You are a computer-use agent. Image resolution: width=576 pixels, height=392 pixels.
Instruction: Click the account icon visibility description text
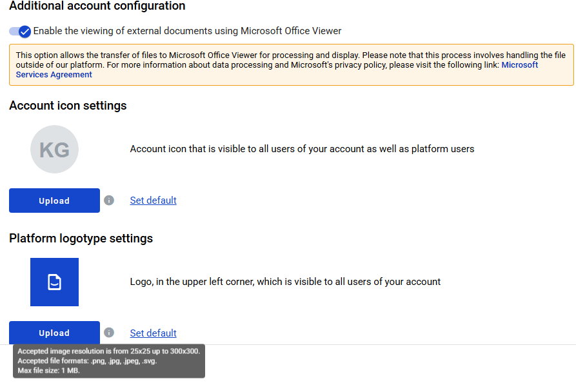coord(302,149)
